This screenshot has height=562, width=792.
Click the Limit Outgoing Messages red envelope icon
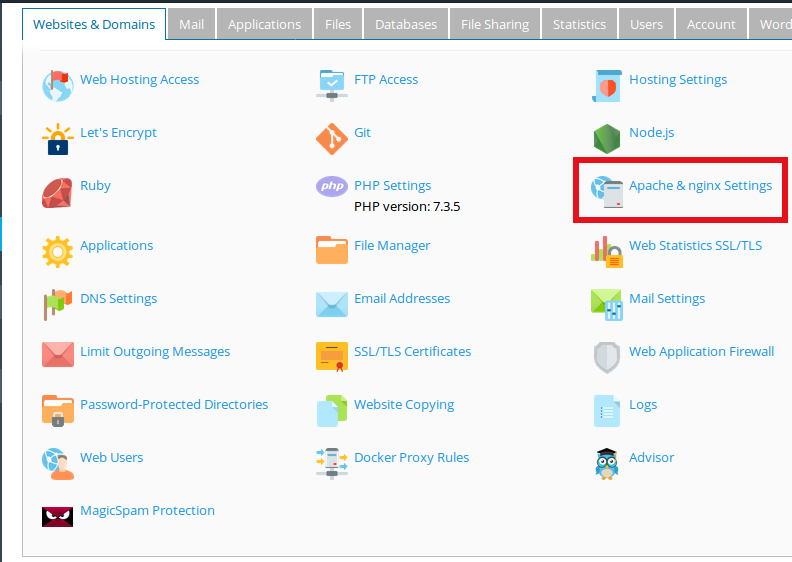(x=58, y=354)
